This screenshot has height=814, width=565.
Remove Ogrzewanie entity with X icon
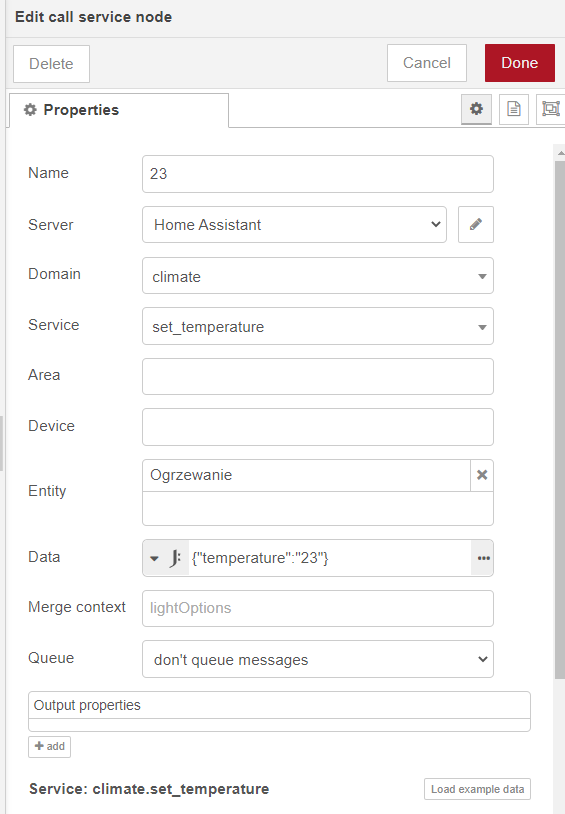coord(482,475)
